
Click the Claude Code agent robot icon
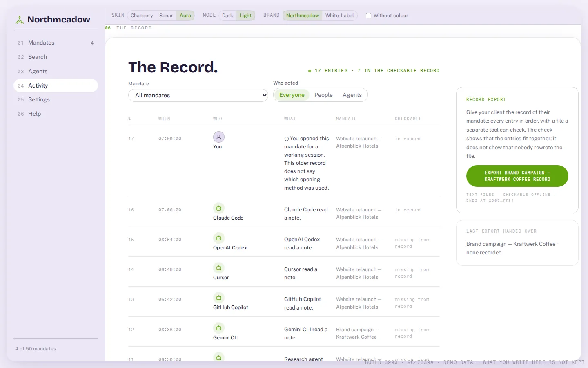[219, 208]
